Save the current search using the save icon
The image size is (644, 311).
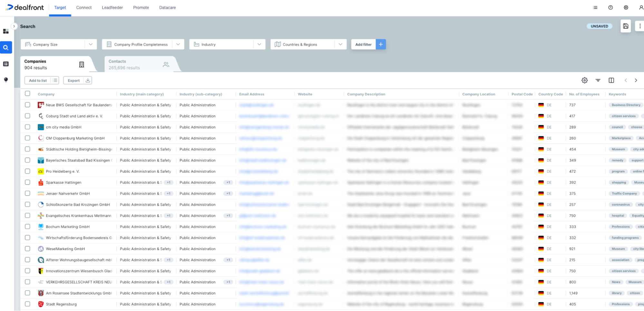(x=626, y=26)
